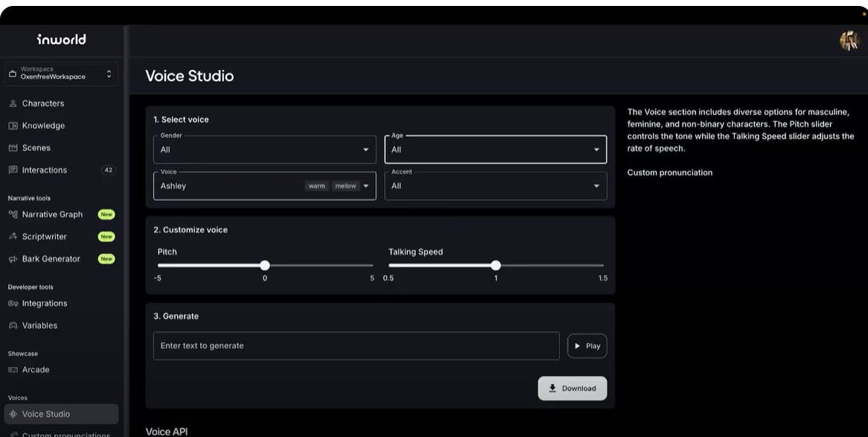This screenshot has width=868, height=437.
Task: Click the Arcade icon
Action: click(x=13, y=370)
